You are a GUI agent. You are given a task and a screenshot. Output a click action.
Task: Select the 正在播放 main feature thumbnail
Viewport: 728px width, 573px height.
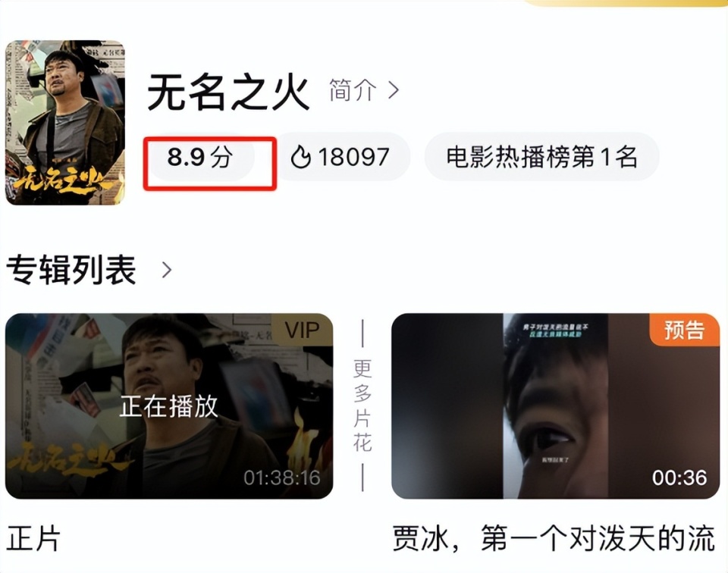tap(169, 406)
